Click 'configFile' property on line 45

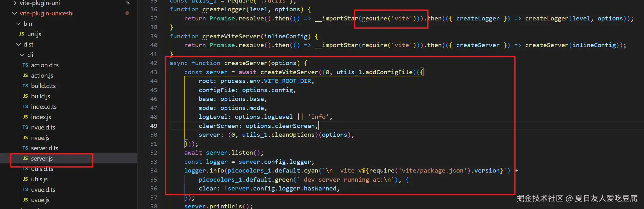click(x=217, y=90)
